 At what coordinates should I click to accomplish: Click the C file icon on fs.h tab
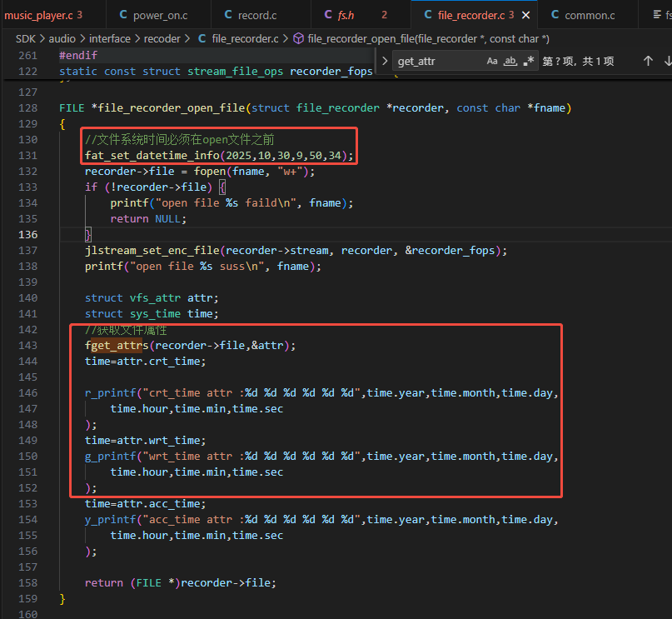tap(328, 15)
